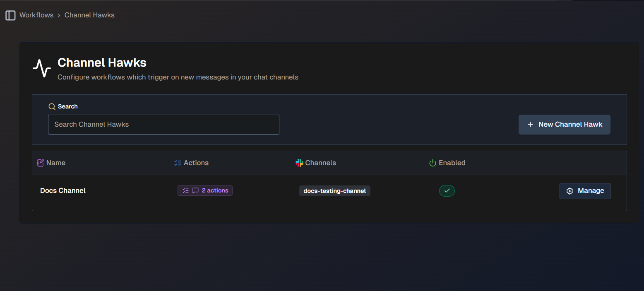Click the power icon in the Enabled header
This screenshot has width=644, height=291.
(432, 163)
